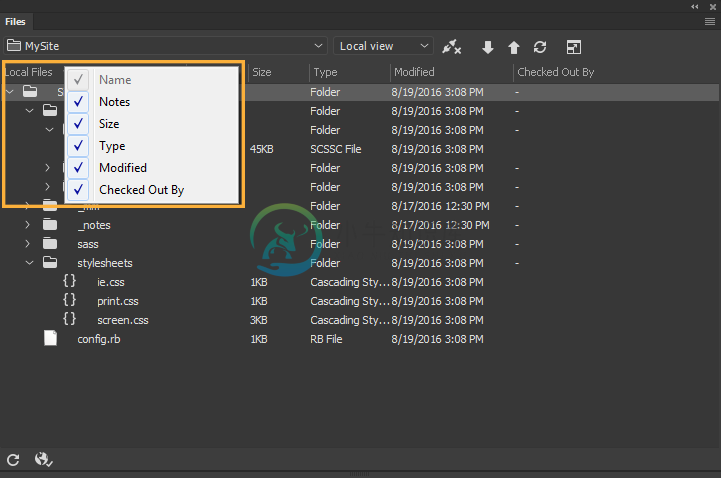
Task: Click the Get files down arrow icon
Action: (487, 47)
